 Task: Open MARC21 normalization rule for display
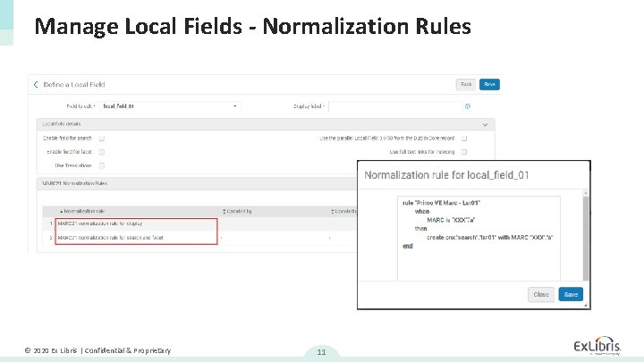[x=100, y=223]
